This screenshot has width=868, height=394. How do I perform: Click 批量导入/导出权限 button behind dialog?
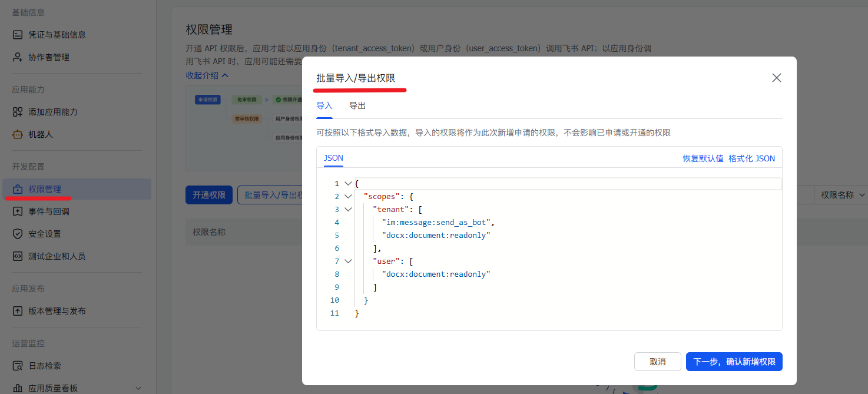[x=270, y=195]
